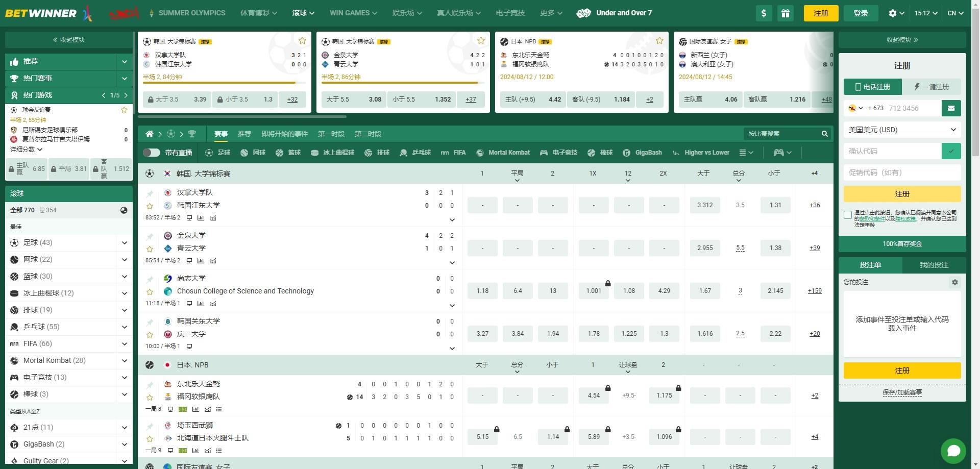Open the 15:12 time zone dropdown

pyautogui.click(x=925, y=13)
